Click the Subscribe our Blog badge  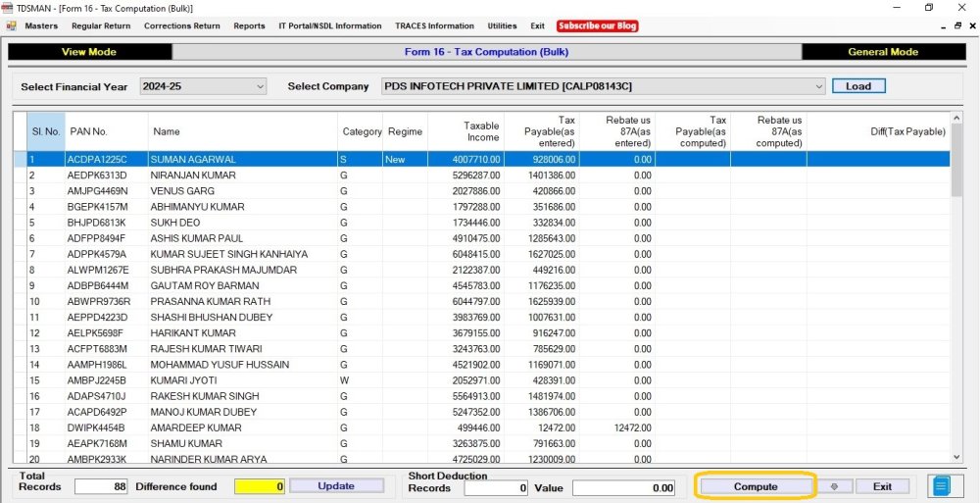[597, 25]
